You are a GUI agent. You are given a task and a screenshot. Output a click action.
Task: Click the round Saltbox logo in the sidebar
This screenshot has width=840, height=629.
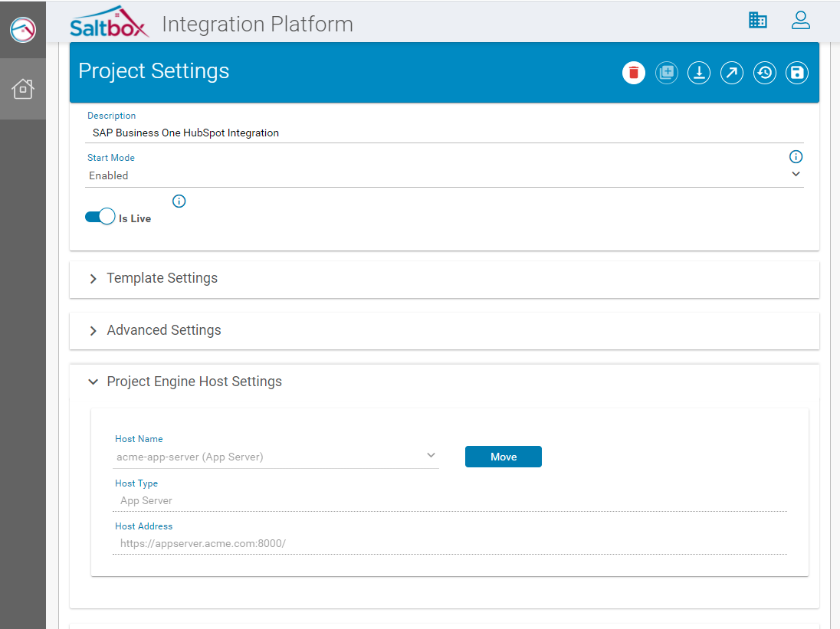coord(23,29)
